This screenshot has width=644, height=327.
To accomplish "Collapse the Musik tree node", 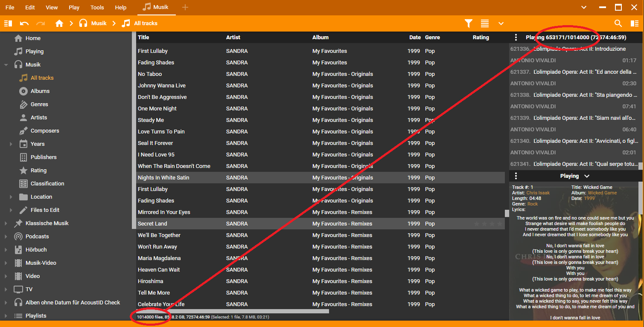I will (6, 65).
